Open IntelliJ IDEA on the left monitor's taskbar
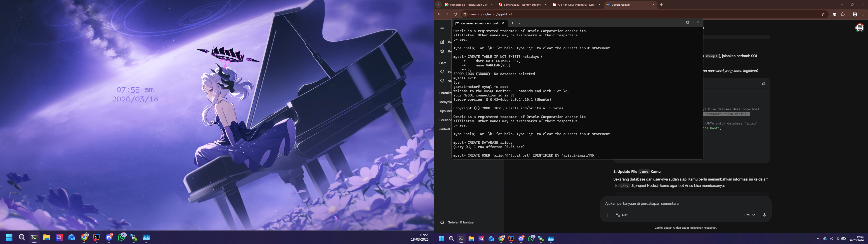 tap(96, 237)
